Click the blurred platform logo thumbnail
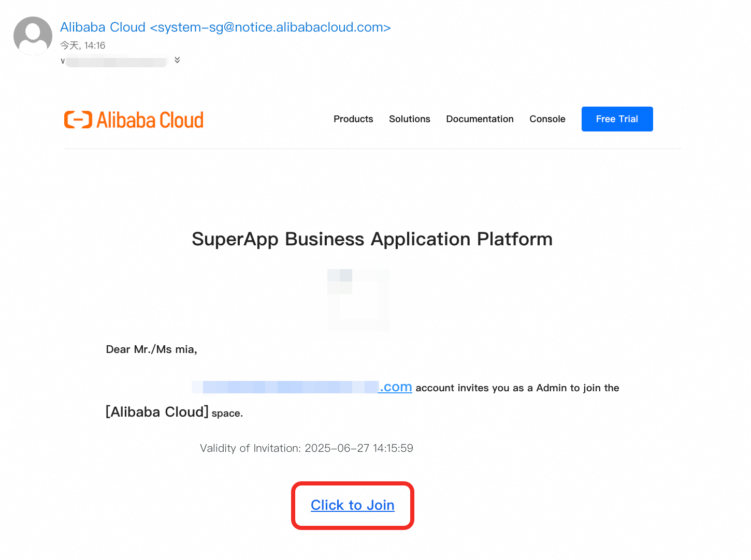Viewport: 751px width, 560px height. click(358, 300)
